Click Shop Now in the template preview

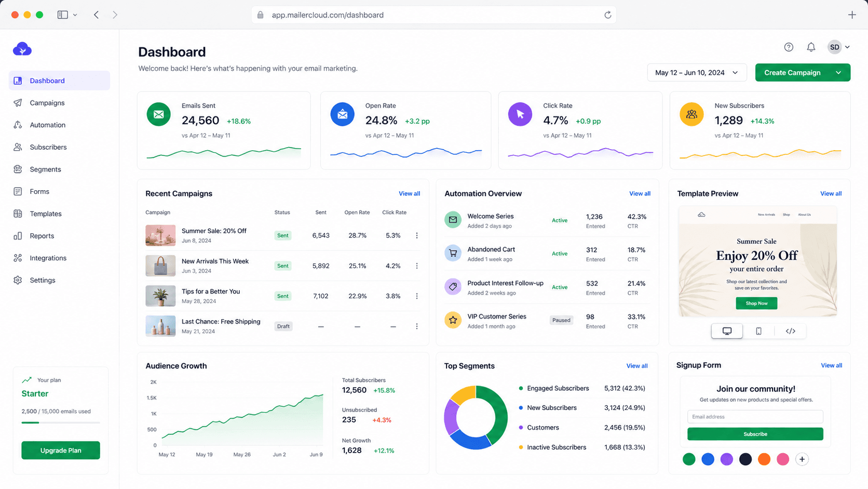(x=756, y=303)
